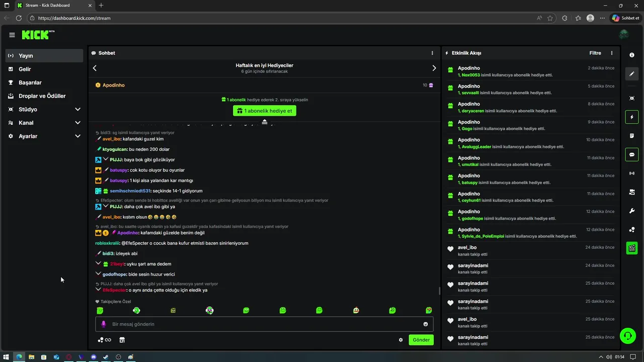The image size is (644, 362).
Task: Open the green headset support button
Action: click(628, 335)
